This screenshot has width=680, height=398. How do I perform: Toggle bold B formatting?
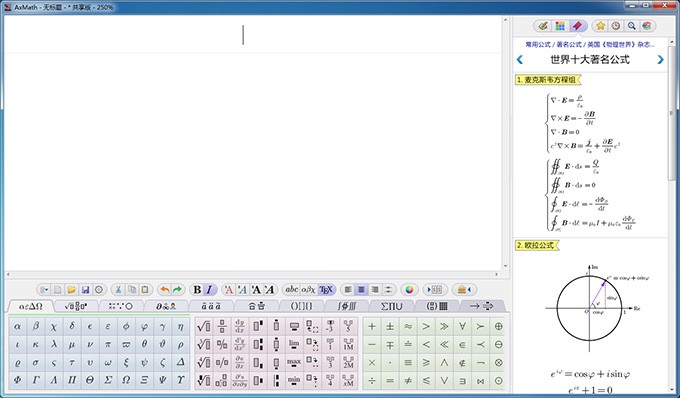(x=197, y=290)
